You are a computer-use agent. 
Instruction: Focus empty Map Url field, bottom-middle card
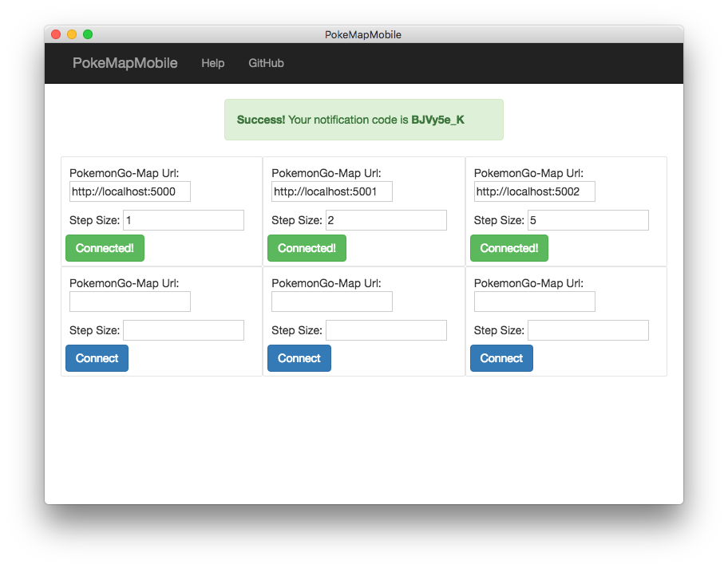(332, 302)
